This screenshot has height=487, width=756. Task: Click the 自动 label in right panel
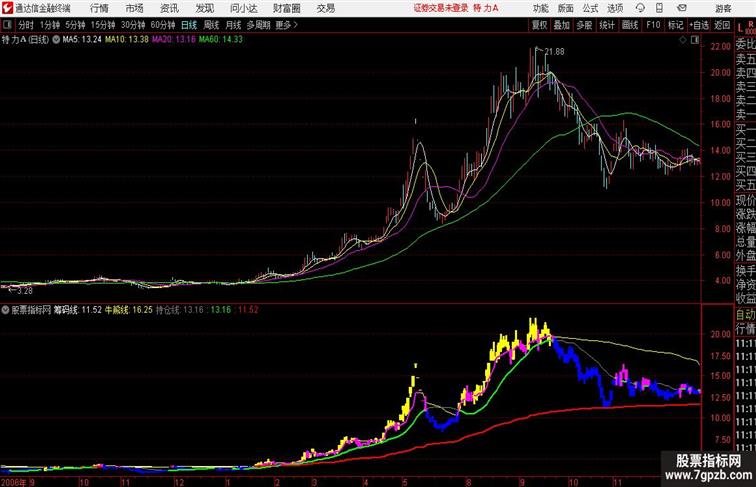pyautogui.click(x=745, y=314)
